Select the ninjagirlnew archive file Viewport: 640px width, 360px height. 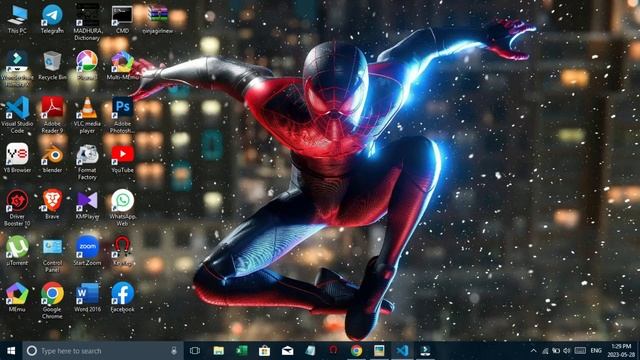click(x=158, y=19)
